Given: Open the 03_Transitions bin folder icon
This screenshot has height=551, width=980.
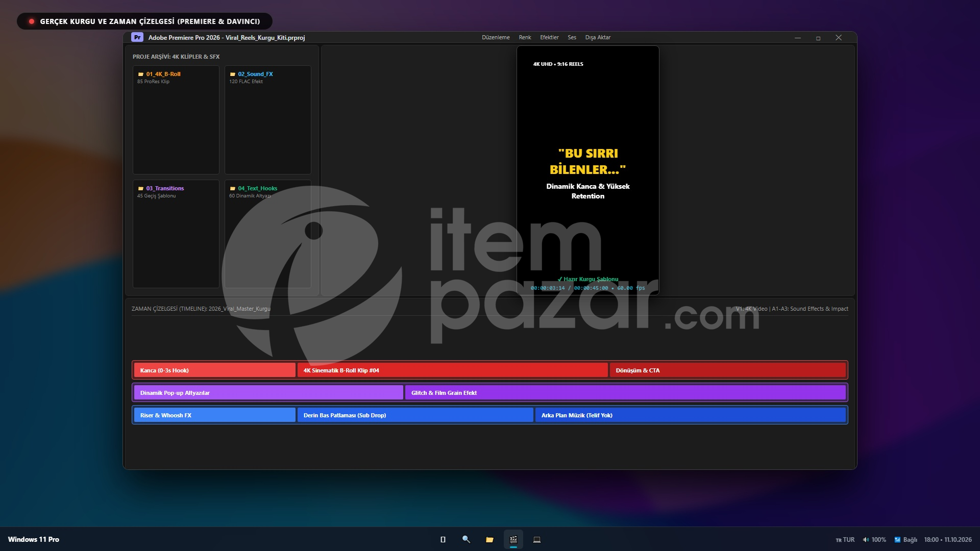Looking at the screenshot, I should pyautogui.click(x=140, y=189).
